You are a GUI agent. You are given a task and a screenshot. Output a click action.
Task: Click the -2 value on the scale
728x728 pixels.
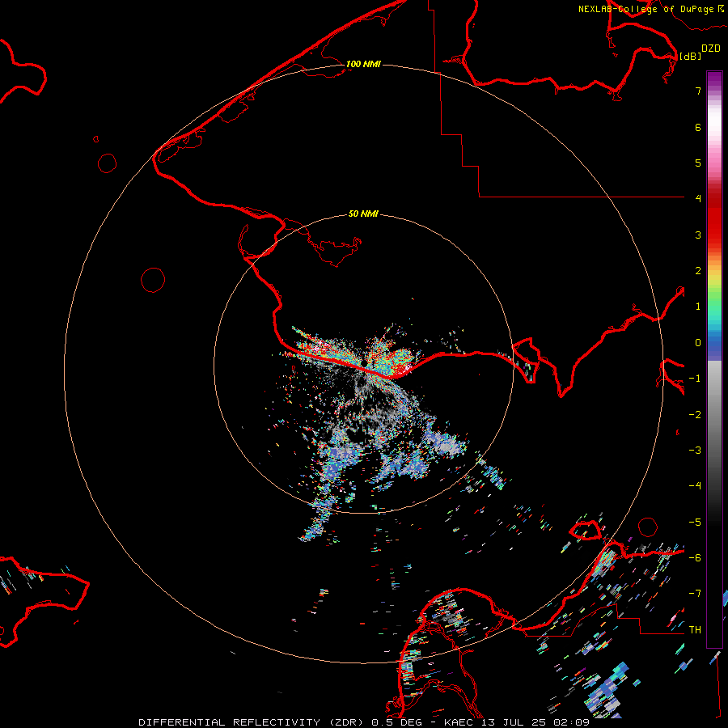pyautogui.click(x=695, y=414)
